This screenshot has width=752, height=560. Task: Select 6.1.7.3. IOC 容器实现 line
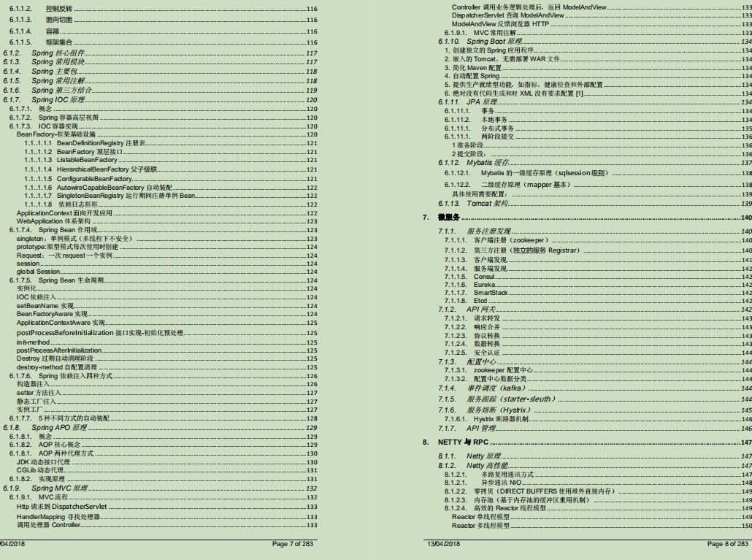coord(163,126)
